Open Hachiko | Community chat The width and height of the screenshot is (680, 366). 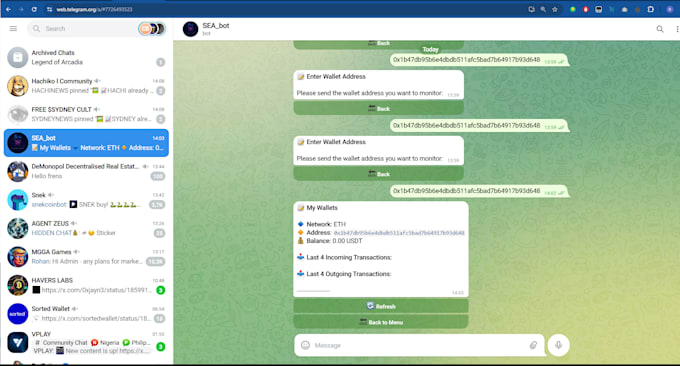pyautogui.click(x=86, y=86)
